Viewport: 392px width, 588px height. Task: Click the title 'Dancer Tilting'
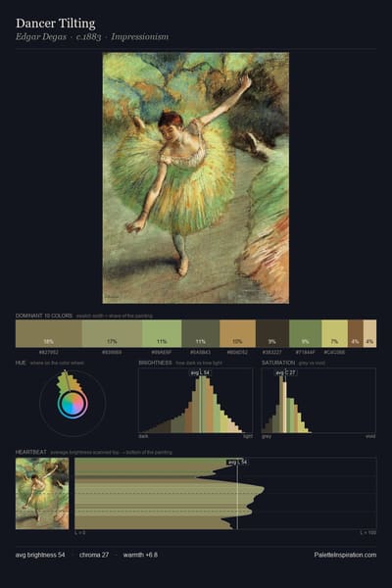56,24
